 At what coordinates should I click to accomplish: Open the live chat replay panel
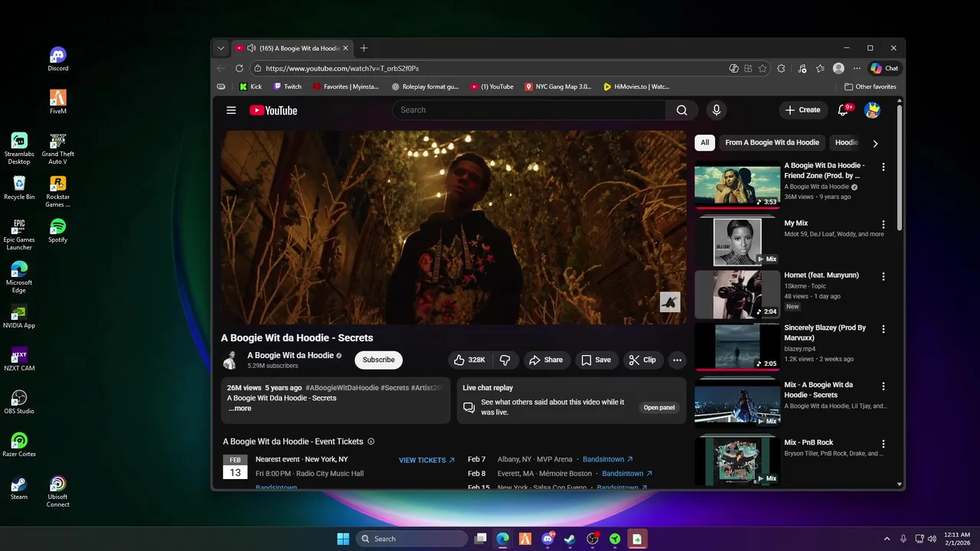[659, 407]
